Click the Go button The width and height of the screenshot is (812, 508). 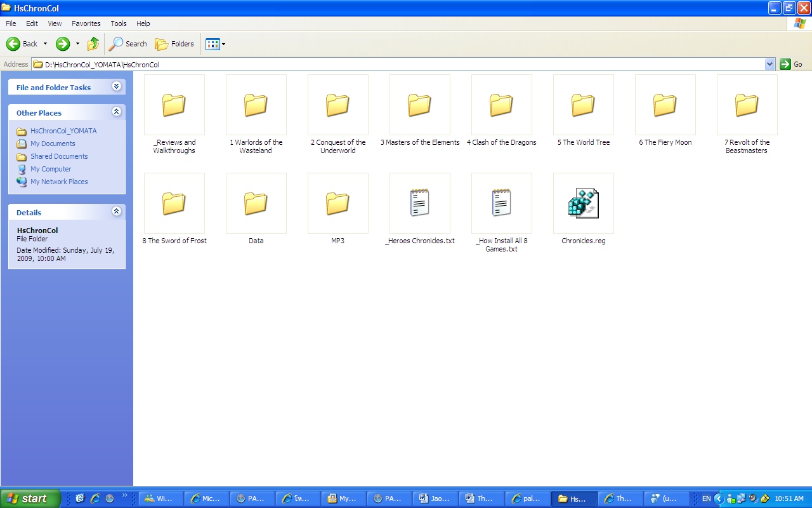[792, 64]
